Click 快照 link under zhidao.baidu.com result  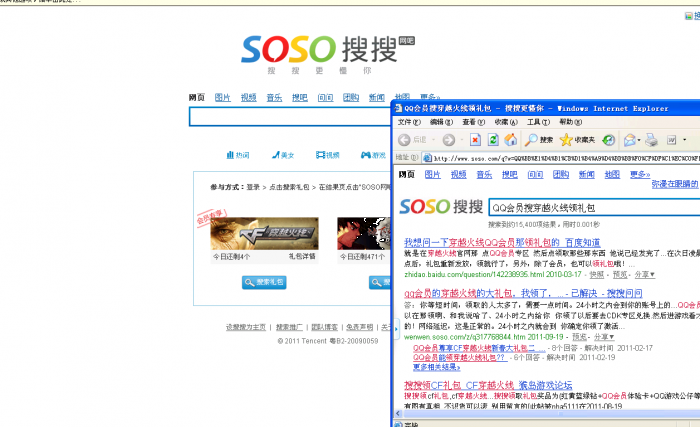[x=596, y=275]
